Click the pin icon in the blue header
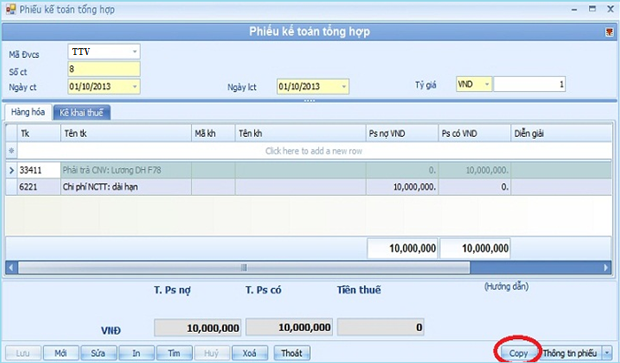This screenshot has width=620, height=363. 609,32
